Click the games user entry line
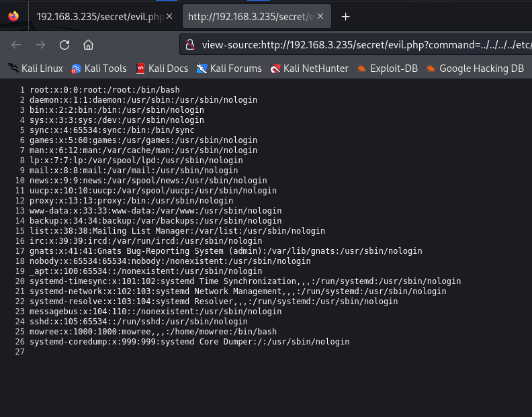Viewport: 532px width, 417px height. click(143, 140)
